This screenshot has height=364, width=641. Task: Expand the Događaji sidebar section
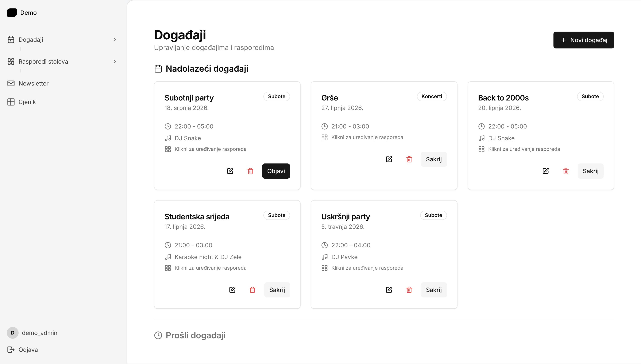coord(115,40)
